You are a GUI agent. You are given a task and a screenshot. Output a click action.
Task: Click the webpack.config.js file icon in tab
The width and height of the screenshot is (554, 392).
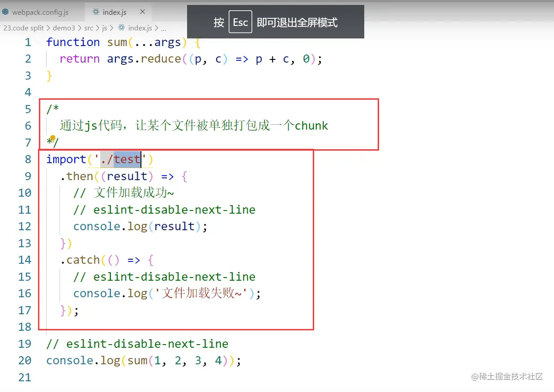click(x=5, y=12)
